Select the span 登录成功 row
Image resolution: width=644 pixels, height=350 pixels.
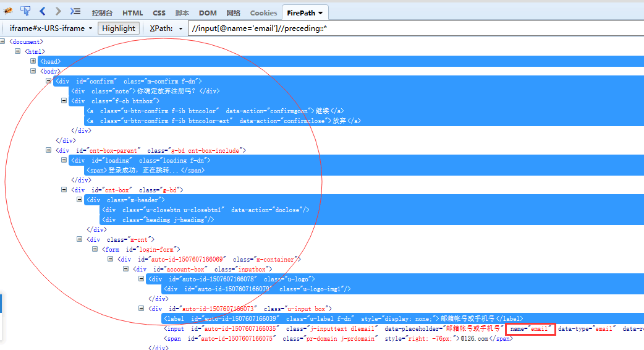tap(364, 170)
